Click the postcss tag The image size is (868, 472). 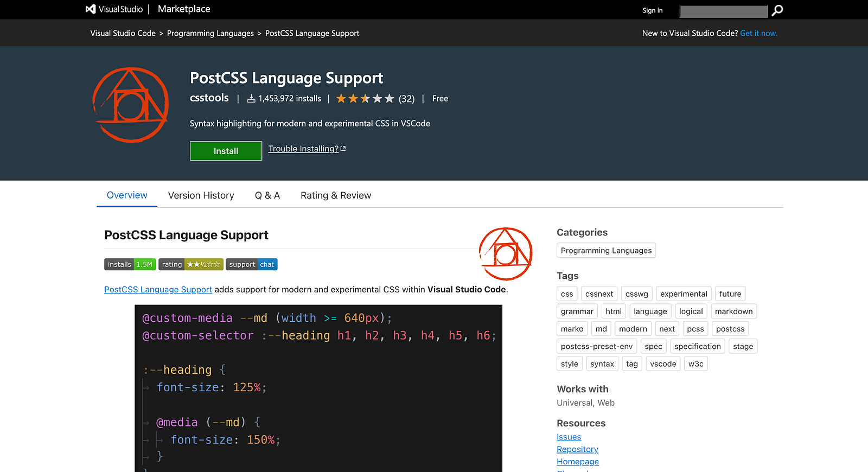click(x=730, y=329)
